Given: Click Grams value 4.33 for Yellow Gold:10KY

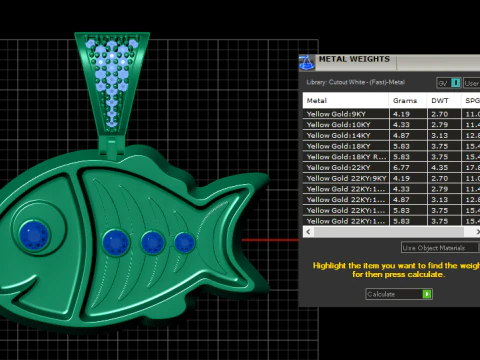Looking at the screenshot, I should (401, 125).
